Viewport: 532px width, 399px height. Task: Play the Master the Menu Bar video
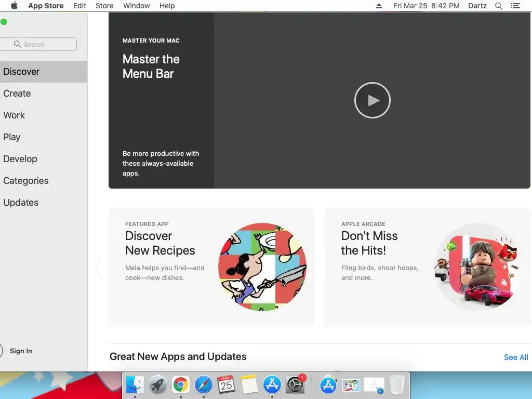click(372, 100)
